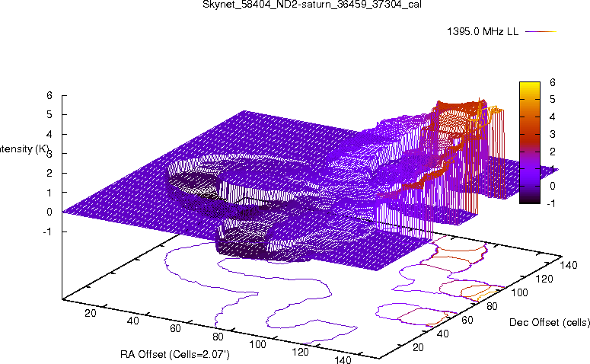Click the legend line sample next to 1395.0 MHz LL

coord(541,32)
